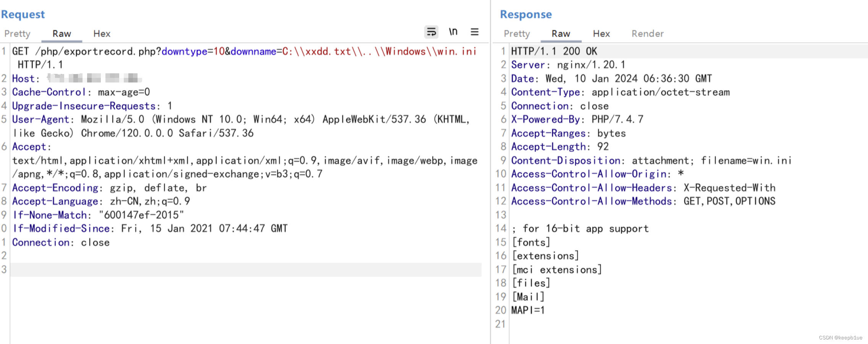Select the Raw tab in Response panel
This screenshot has height=344, width=868.
pos(560,34)
